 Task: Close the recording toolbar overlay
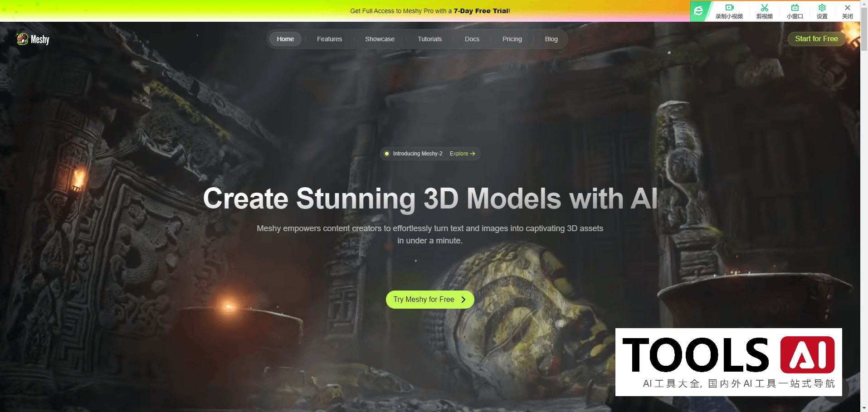click(847, 8)
